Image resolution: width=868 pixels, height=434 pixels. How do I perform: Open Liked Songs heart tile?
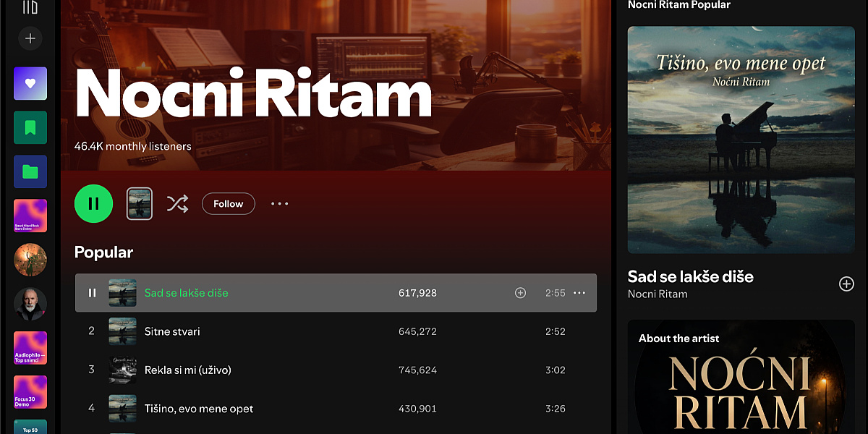(x=30, y=83)
